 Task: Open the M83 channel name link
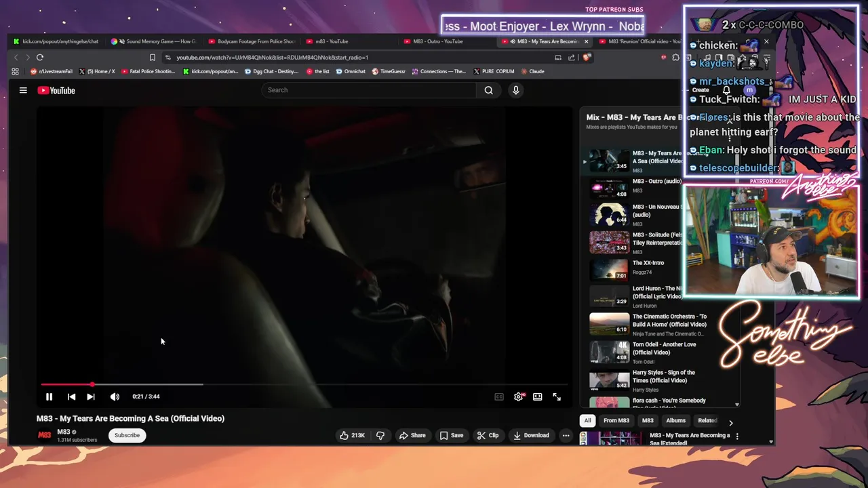(x=64, y=432)
